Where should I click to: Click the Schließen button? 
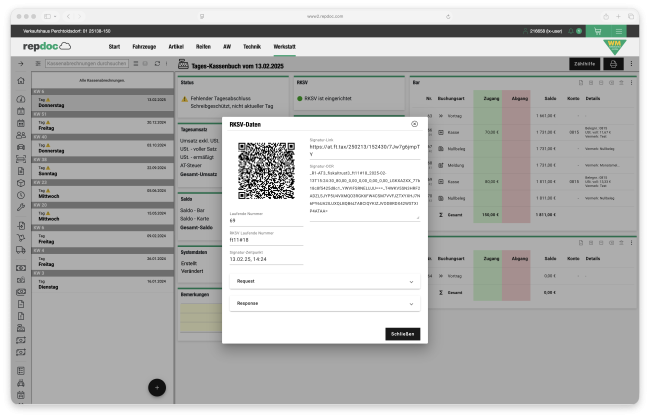pyautogui.click(x=401, y=333)
